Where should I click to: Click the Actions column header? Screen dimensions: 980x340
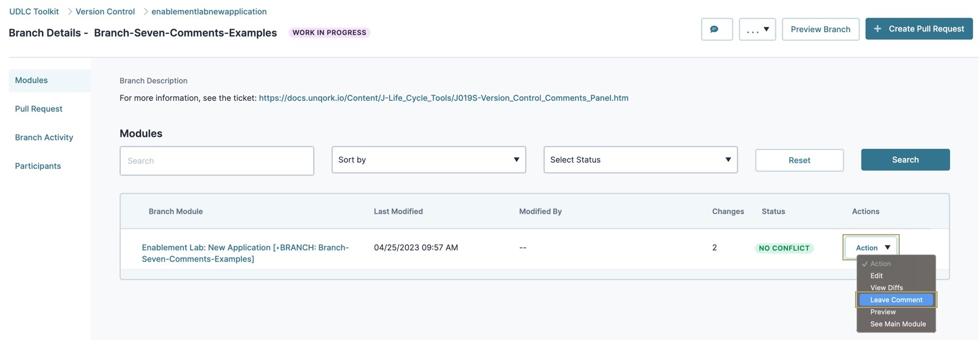tap(865, 211)
